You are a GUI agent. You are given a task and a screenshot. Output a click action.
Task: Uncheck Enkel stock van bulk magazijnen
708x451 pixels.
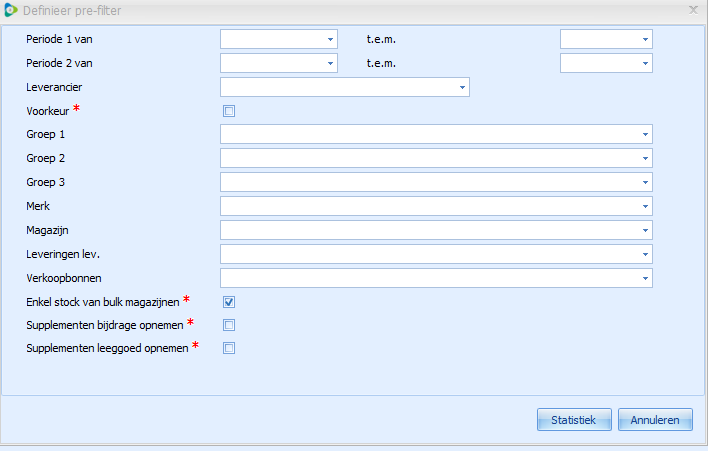tap(229, 302)
